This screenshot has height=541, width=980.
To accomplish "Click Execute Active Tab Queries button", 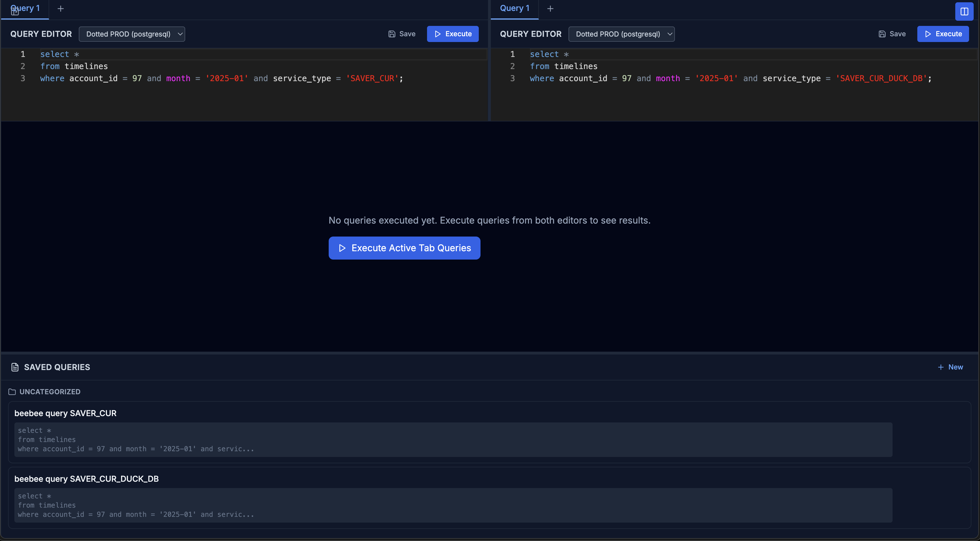I will click(x=404, y=248).
